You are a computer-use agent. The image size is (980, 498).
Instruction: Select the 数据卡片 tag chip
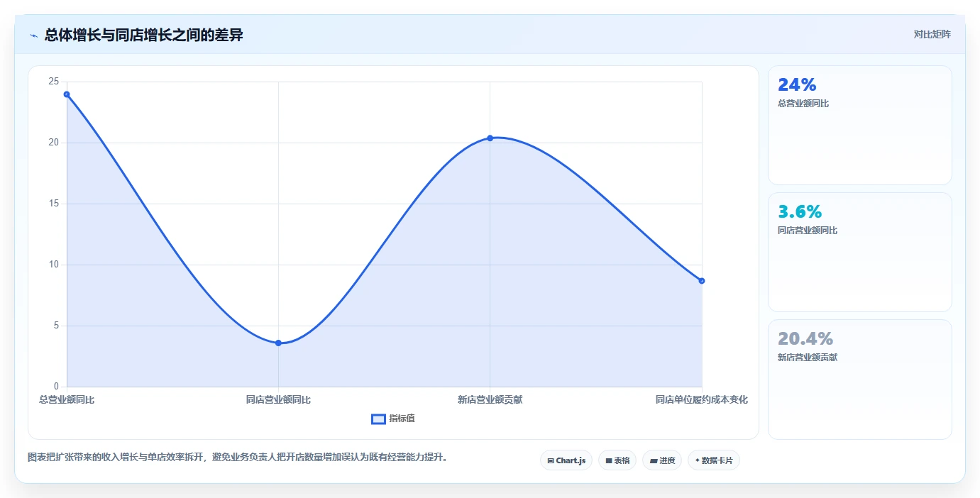point(714,460)
